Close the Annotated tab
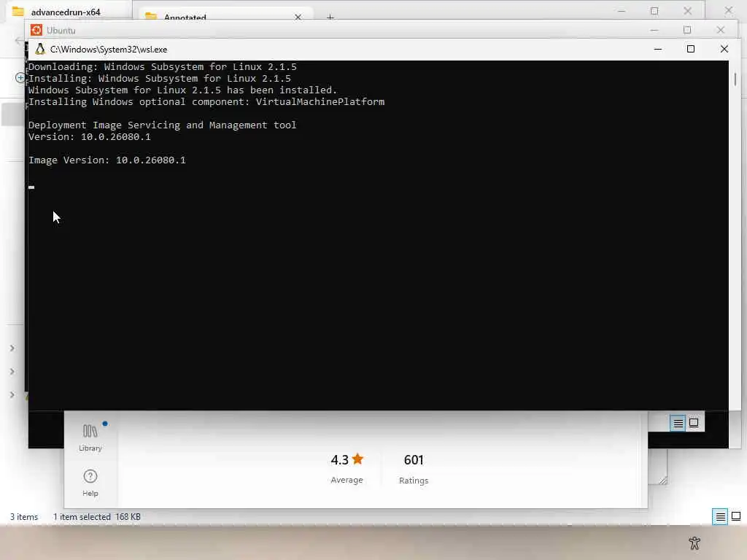 pos(298,17)
